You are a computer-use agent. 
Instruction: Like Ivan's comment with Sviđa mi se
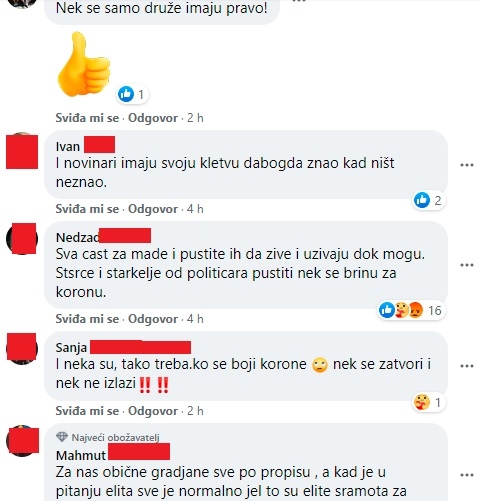87,209
